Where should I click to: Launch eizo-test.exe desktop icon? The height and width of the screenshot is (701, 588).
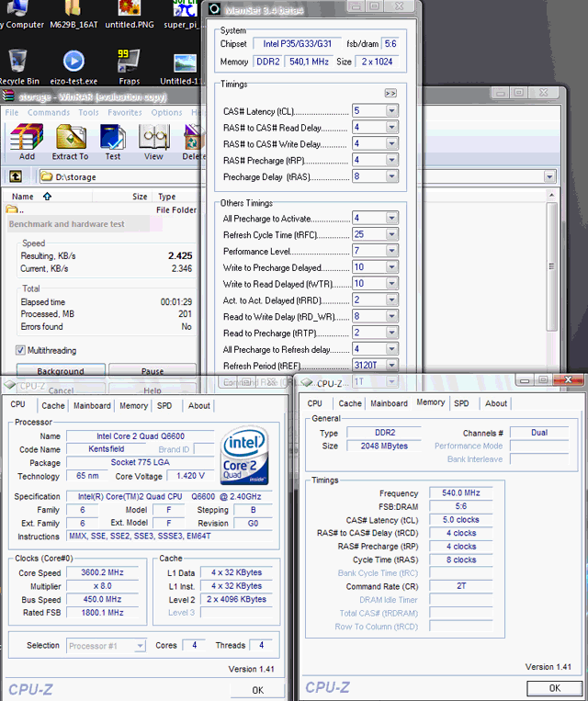pyautogui.click(x=73, y=67)
